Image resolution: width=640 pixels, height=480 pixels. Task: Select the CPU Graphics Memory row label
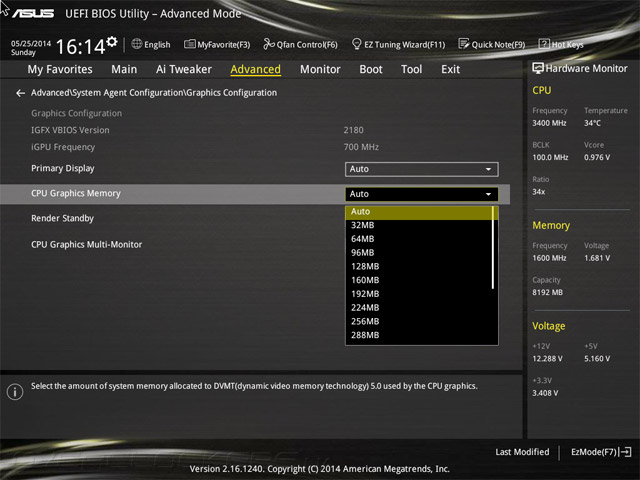coord(76,193)
